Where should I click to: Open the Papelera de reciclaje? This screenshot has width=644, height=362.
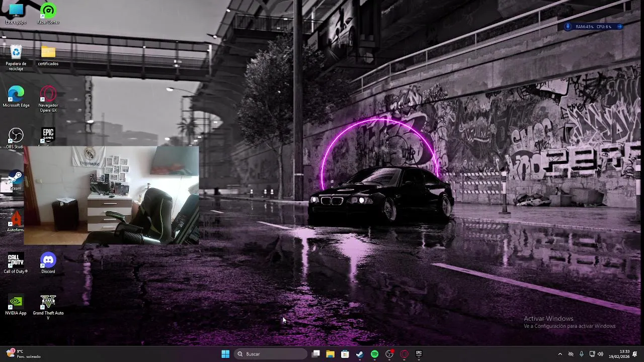[16, 58]
